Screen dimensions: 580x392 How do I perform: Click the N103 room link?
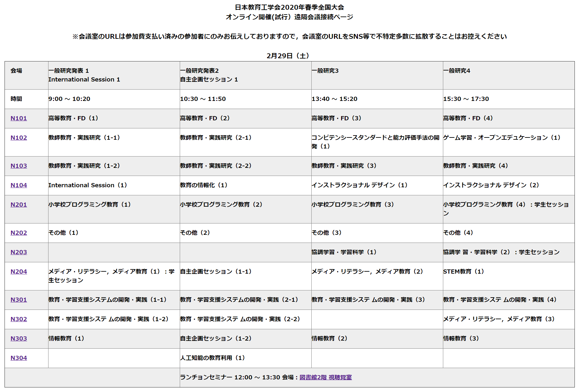tap(19, 166)
